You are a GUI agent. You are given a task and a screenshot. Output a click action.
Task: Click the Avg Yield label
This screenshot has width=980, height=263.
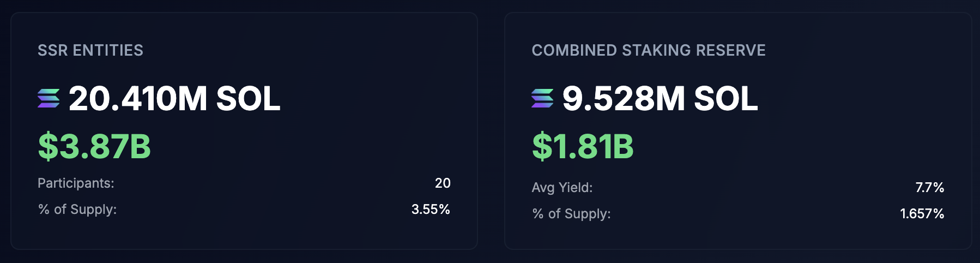click(x=562, y=188)
